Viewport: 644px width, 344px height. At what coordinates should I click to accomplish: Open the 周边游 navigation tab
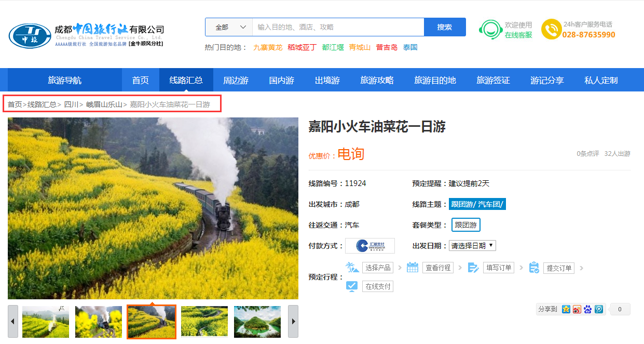click(x=236, y=80)
